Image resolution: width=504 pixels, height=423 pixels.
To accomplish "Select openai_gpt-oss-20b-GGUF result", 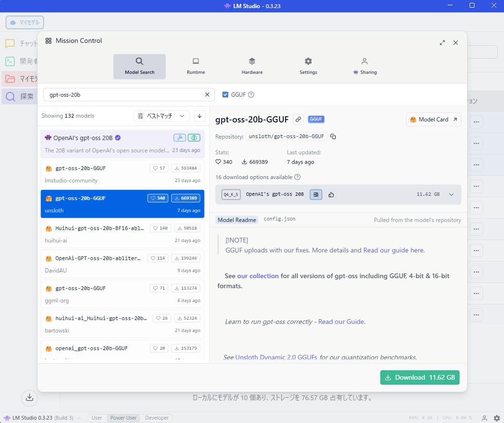I will point(123,350).
